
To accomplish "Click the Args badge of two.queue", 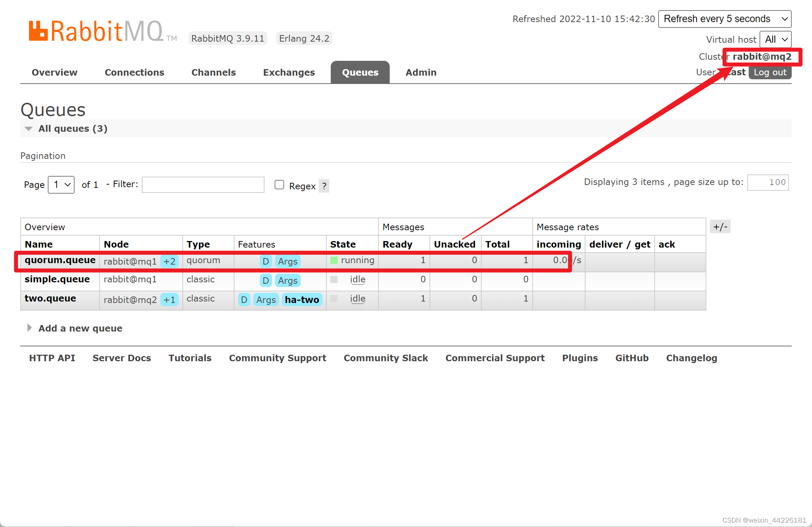I will 266,300.
